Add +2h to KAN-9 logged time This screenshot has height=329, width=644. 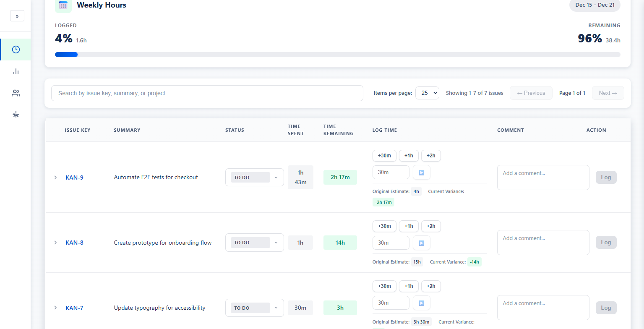[x=431, y=156]
